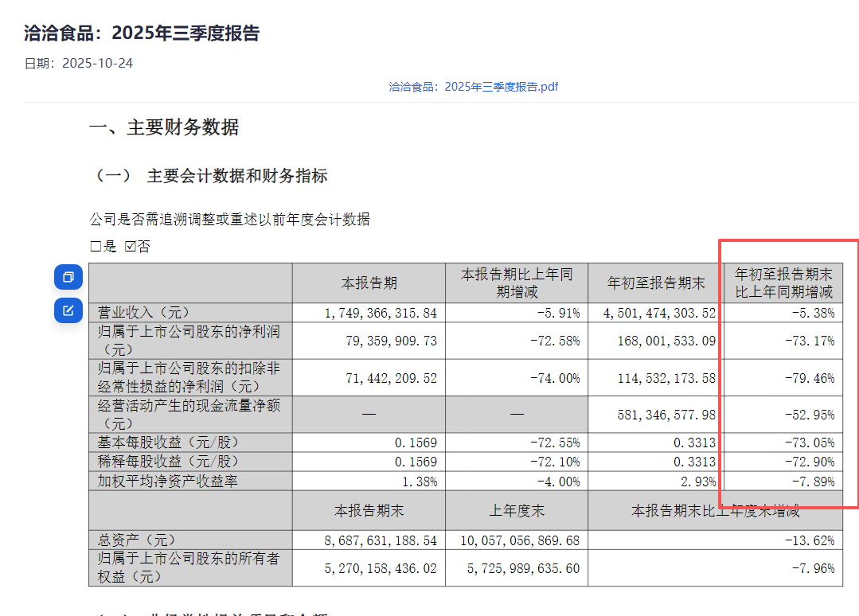Click the blue edit table icon
The width and height of the screenshot is (859, 616).
68,310
